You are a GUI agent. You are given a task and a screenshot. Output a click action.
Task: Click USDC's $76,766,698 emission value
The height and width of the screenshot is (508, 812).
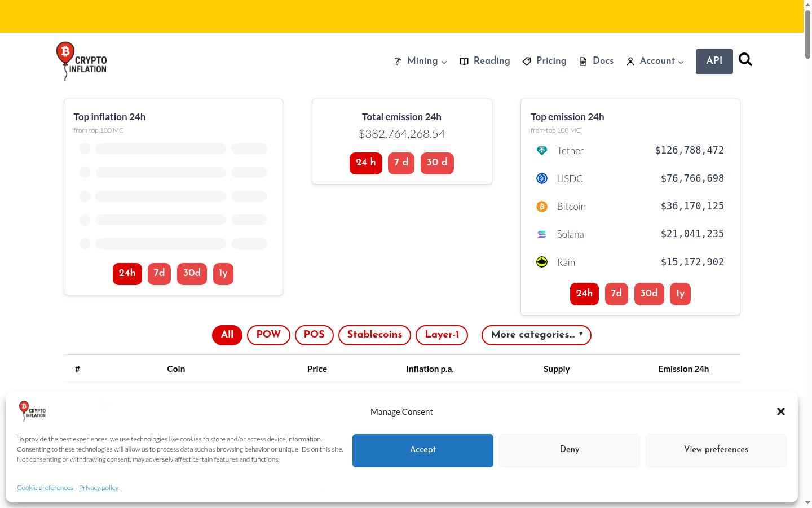[692, 178]
